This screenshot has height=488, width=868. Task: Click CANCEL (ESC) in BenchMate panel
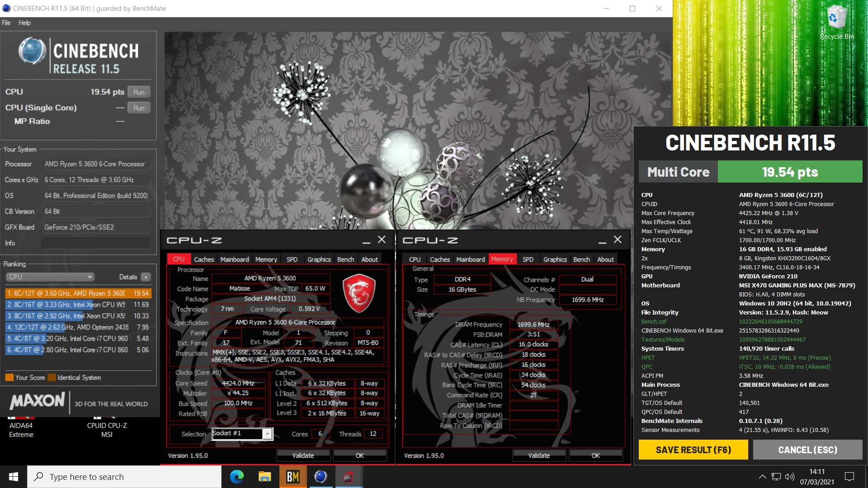click(808, 450)
